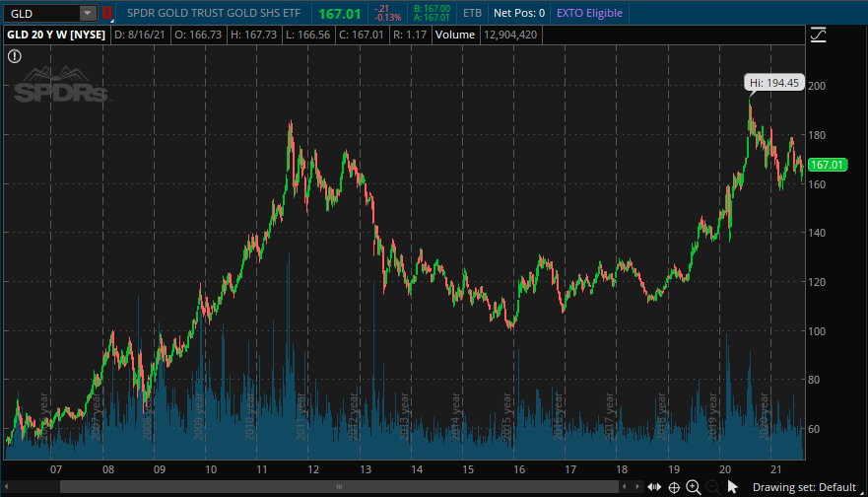Click the SPDR GOLD TRUST GOLD SHS ETF name
This screenshot has width=868, height=497.
pos(214,13)
